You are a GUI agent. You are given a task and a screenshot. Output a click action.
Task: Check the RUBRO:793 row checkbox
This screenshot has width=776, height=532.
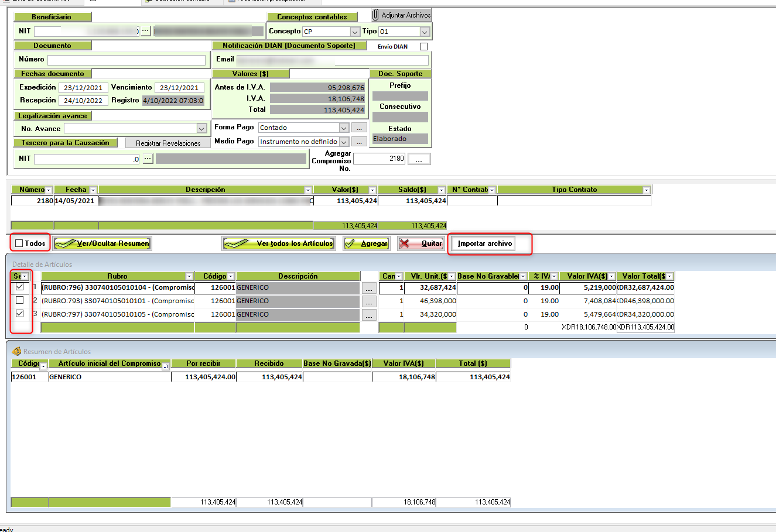click(x=20, y=300)
